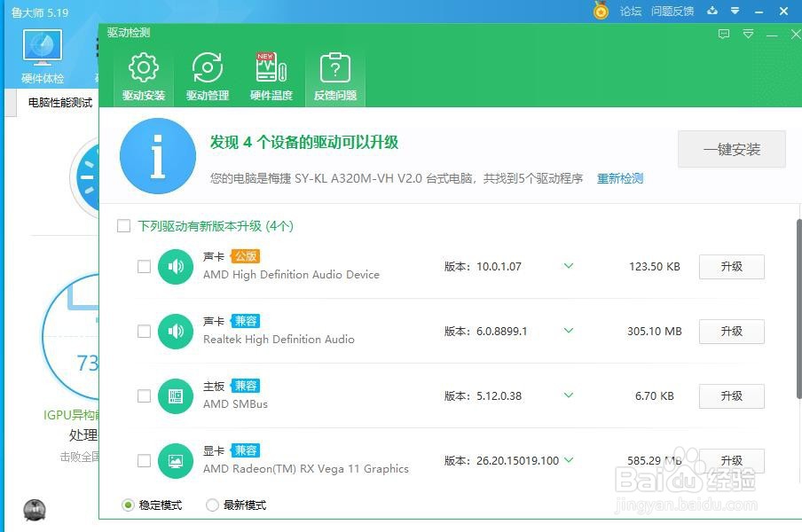The image size is (802, 532).
Task: Click the driver list vertical scrollbar
Action: pos(799,309)
